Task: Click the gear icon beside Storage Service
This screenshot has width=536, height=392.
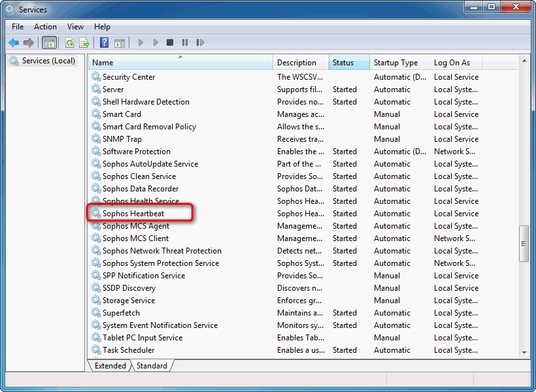Action: click(x=96, y=300)
